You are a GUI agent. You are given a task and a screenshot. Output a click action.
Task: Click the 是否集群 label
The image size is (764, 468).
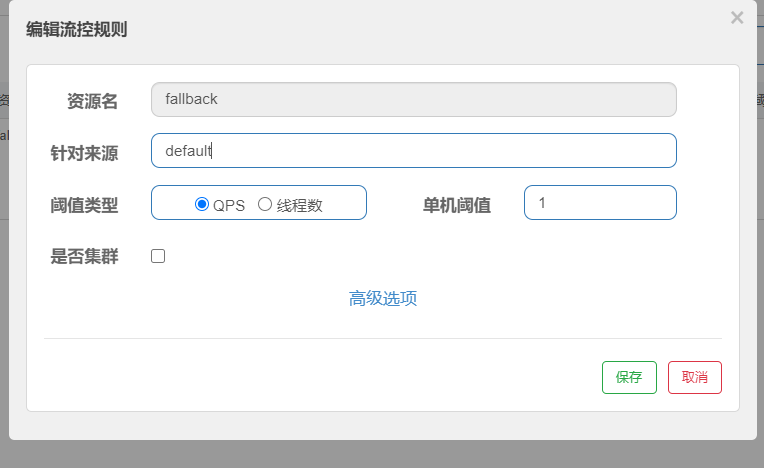click(x=84, y=256)
